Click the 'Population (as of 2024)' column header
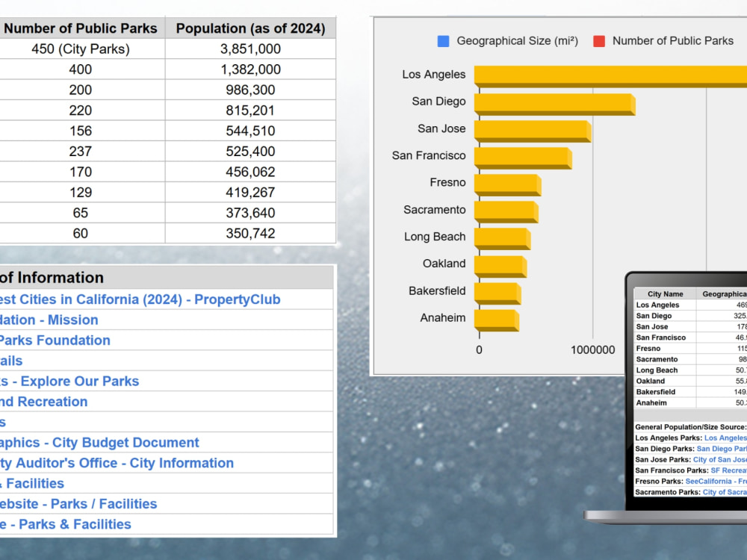Screen dimensions: 747x560 pyautogui.click(x=250, y=28)
